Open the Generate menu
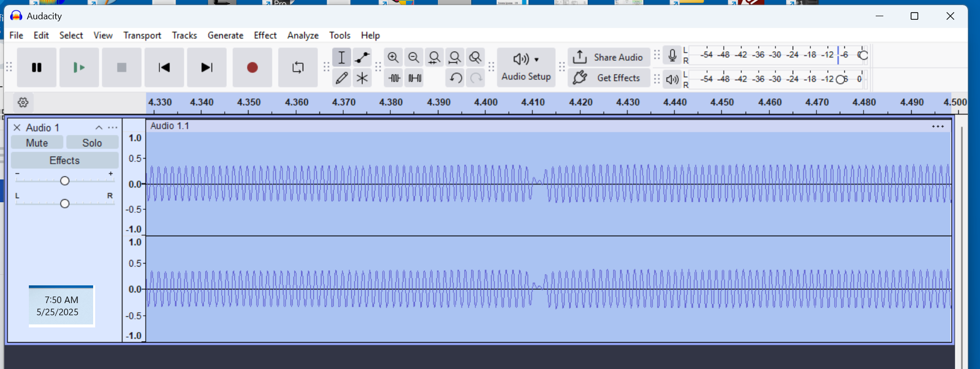This screenshot has width=980, height=369. (225, 35)
